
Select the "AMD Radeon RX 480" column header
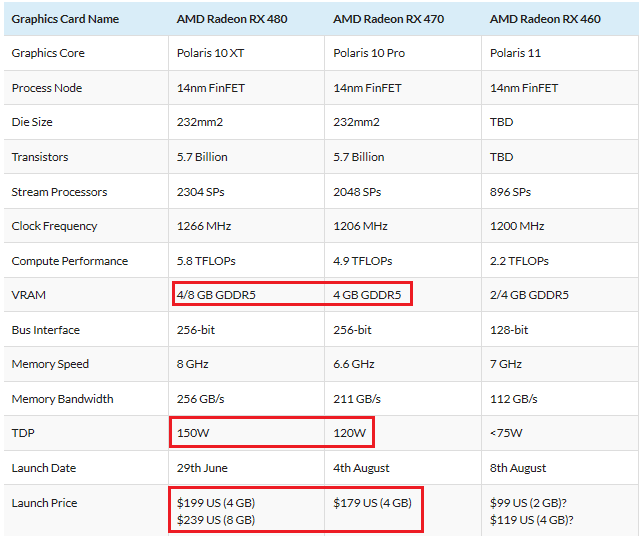[x=232, y=19]
